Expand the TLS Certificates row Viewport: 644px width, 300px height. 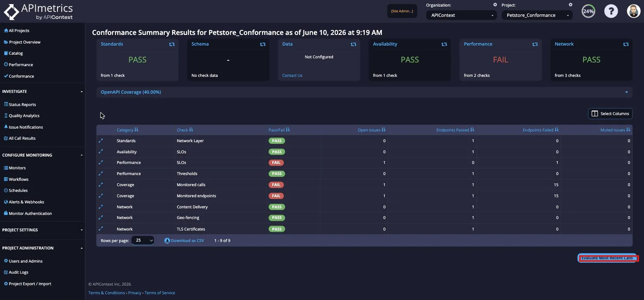tap(101, 229)
